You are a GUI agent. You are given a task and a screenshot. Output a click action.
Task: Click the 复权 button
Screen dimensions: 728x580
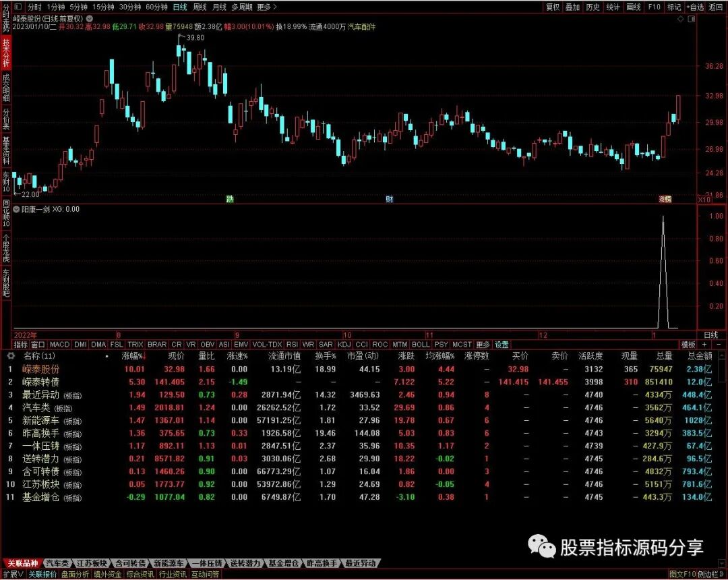click(553, 7)
